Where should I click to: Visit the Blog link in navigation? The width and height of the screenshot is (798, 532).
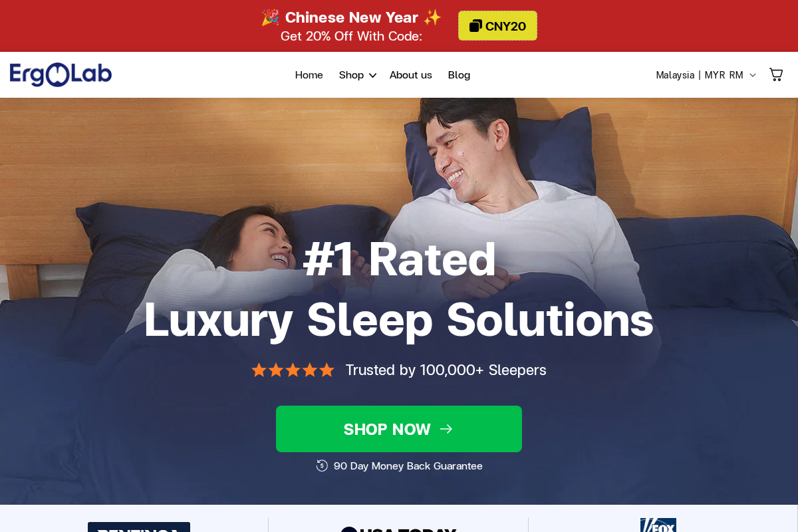click(459, 75)
